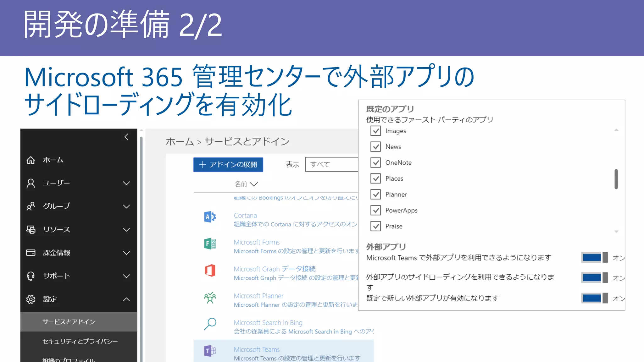Click the apps list scrollbar thumb
Viewport: 644px width, 362px height.
[x=616, y=179]
